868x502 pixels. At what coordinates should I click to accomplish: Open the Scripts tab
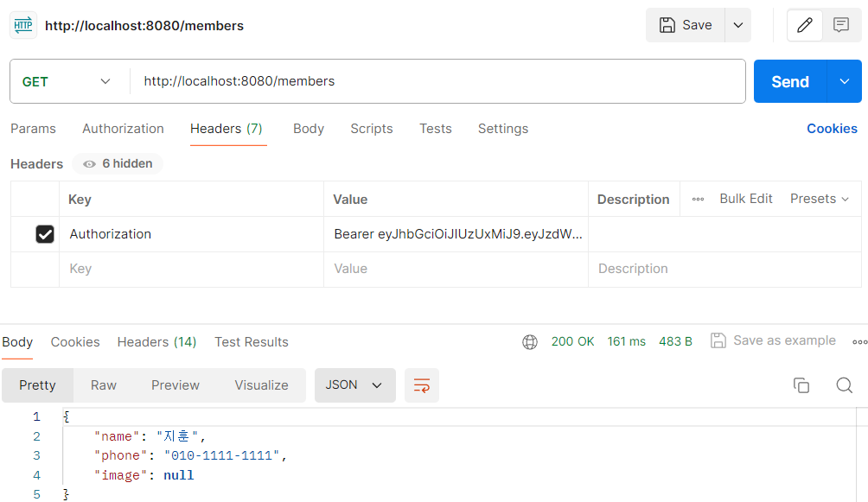372,129
